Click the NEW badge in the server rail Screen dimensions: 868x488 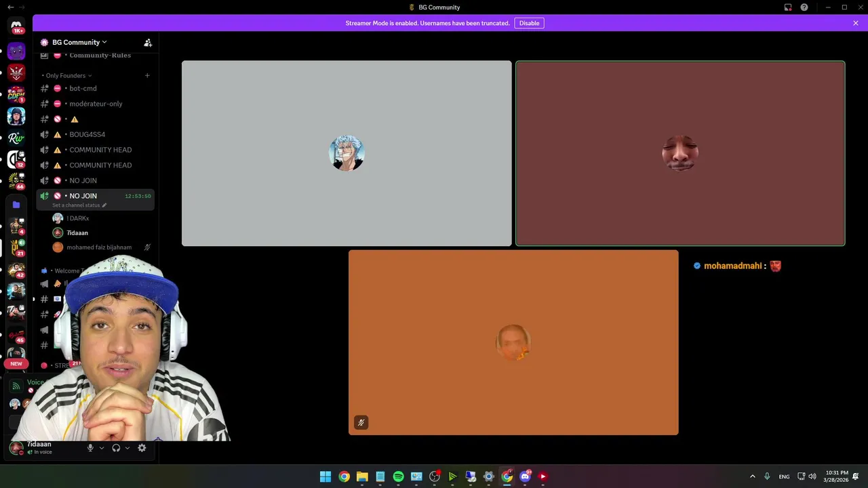[x=16, y=364]
